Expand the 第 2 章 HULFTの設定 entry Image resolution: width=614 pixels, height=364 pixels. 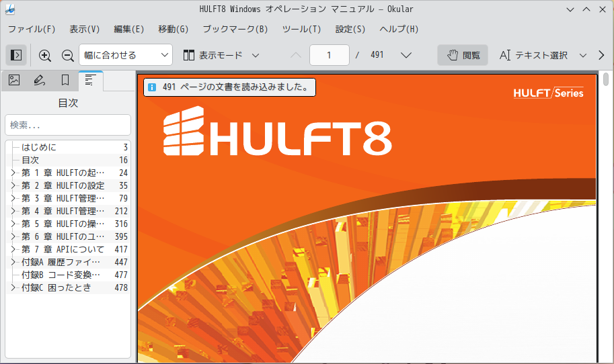[x=13, y=185]
